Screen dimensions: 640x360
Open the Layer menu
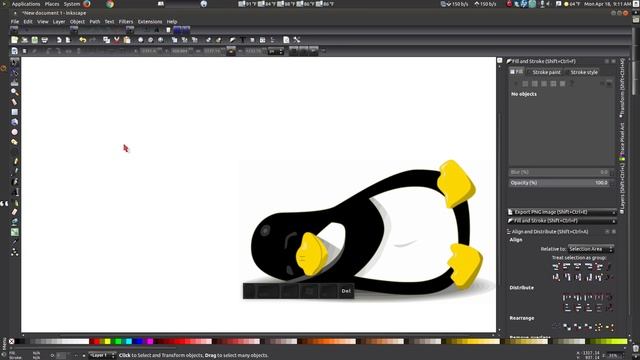pos(59,22)
